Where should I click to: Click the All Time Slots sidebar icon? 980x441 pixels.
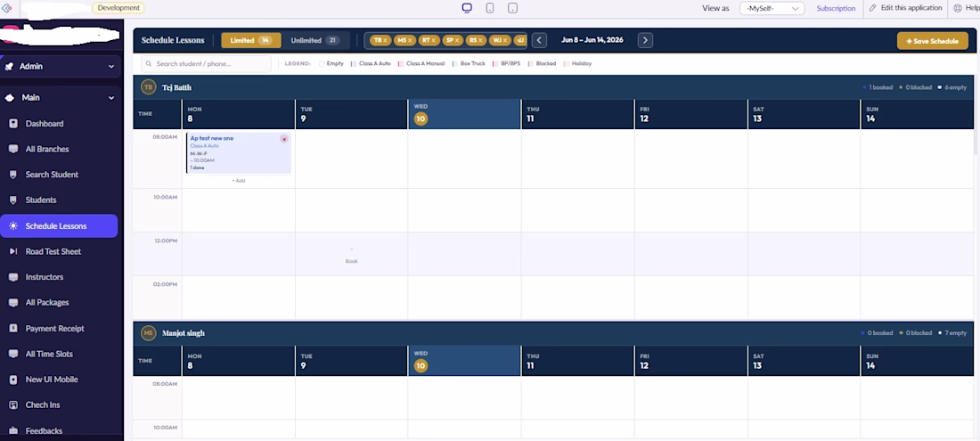click(13, 354)
